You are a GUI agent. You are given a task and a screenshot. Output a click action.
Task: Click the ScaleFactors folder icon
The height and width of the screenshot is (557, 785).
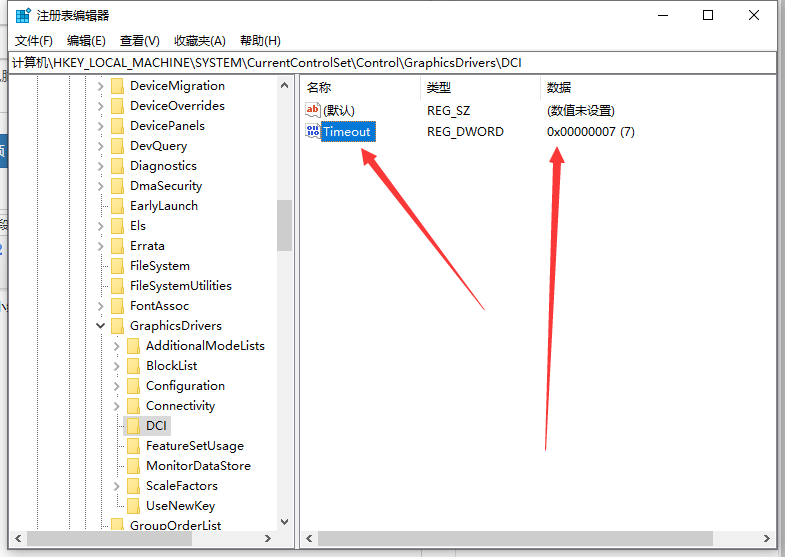pyautogui.click(x=133, y=485)
